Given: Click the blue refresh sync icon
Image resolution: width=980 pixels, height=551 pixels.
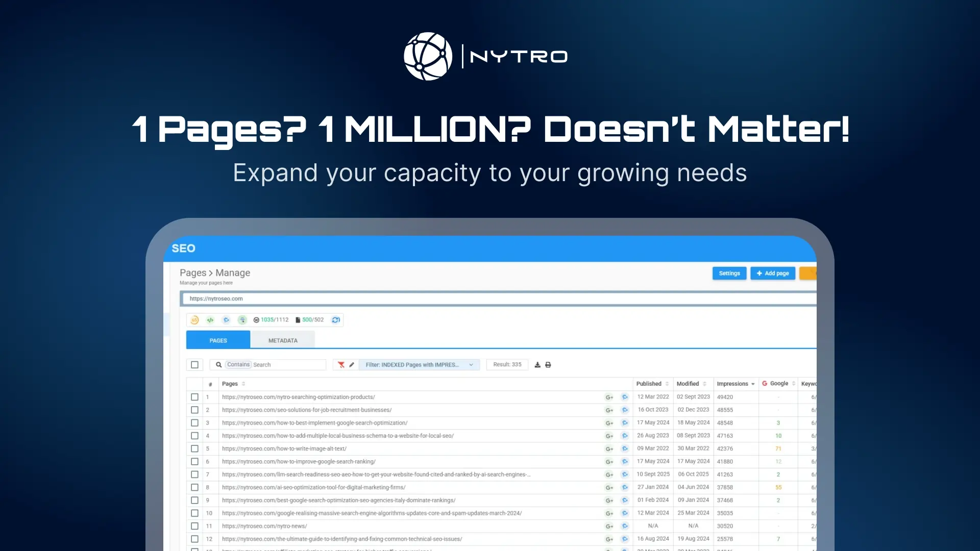Looking at the screenshot, I should coord(336,320).
